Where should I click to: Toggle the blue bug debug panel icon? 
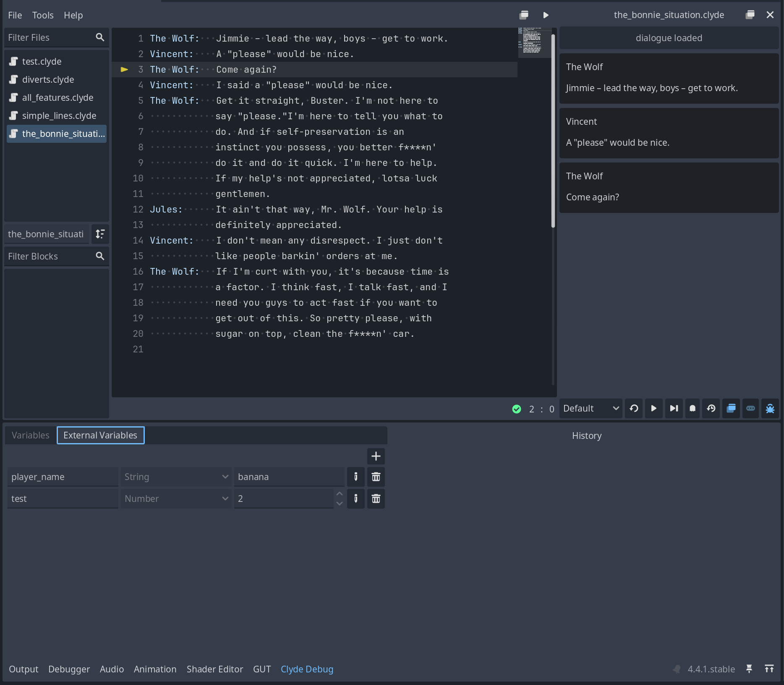(770, 408)
